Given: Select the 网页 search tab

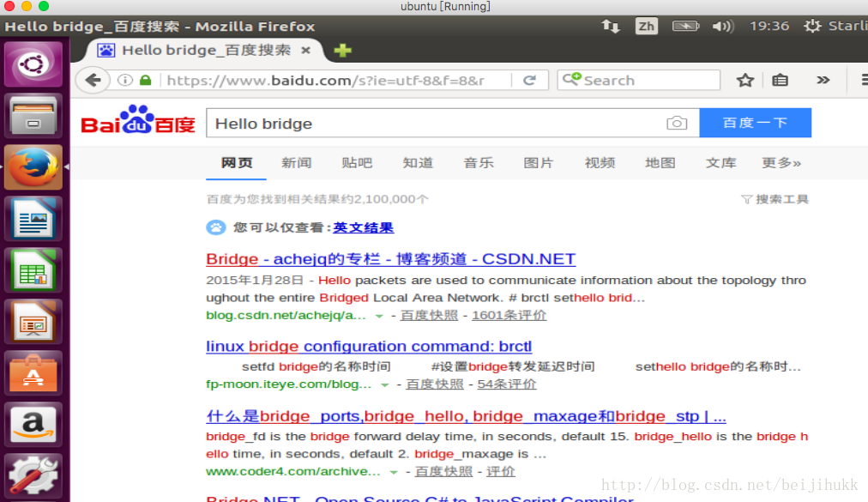Looking at the screenshot, I should point(237,163).
